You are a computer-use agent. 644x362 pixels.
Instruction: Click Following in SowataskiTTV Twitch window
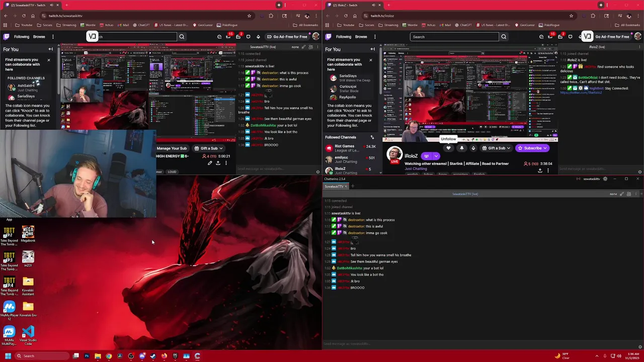22,37
